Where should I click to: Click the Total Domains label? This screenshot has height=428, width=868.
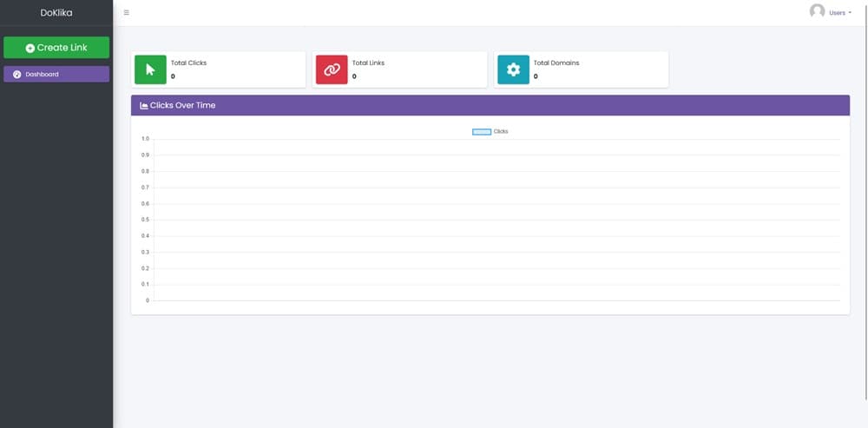[x=556, y=63]
